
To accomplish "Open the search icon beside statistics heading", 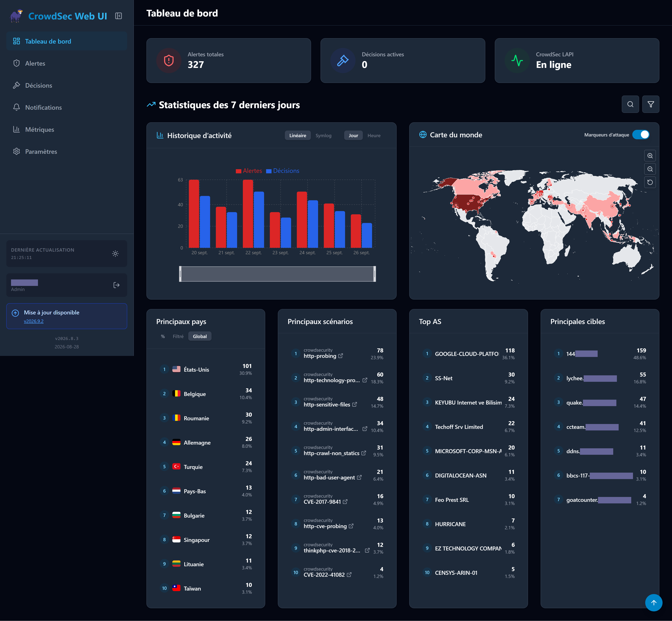I will click(630, 104).
